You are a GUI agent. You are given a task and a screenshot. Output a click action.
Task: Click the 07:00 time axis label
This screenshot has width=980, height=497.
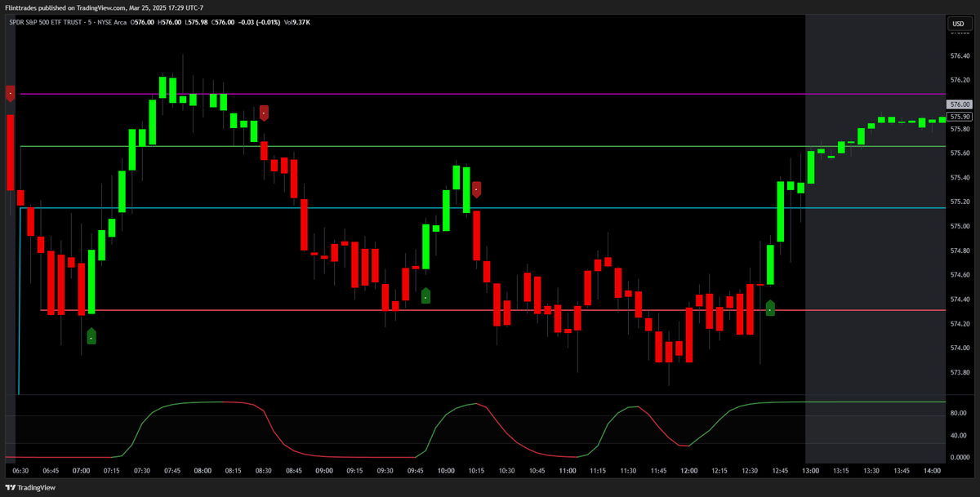[x=81, y=471]
